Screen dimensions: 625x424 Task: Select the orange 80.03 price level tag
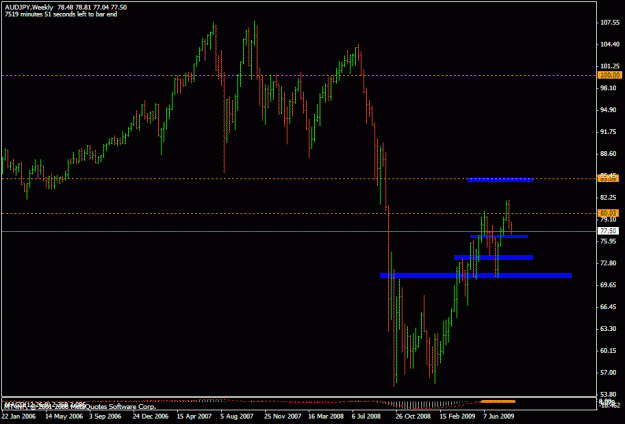coord(609,213)
